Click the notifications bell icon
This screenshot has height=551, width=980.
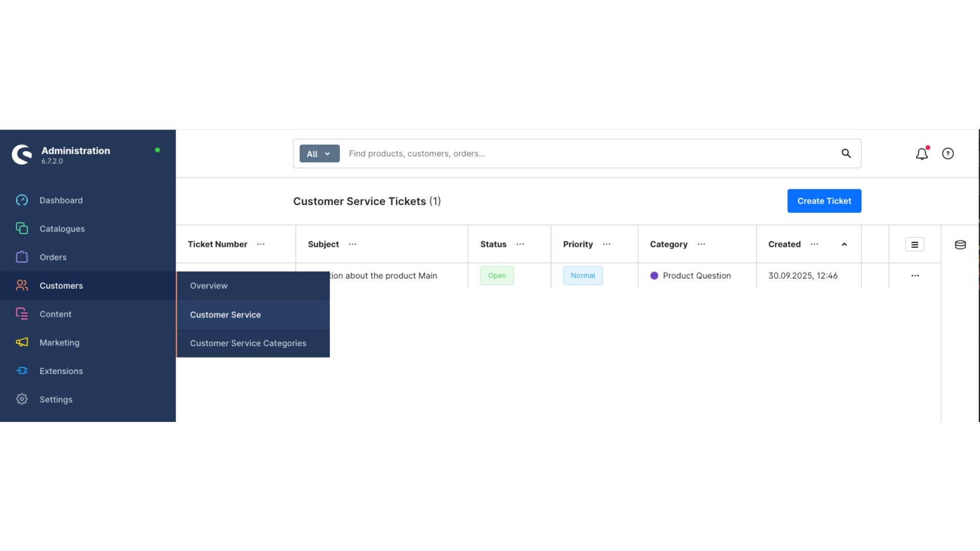pyautogui.click(x=921, y=154)
